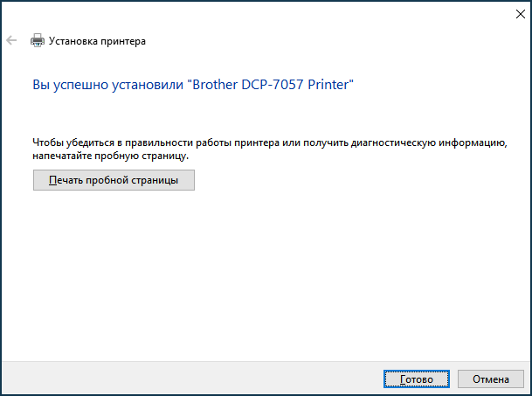Screen dimensions: 532x396
Task: Click the paragraph starting "Чтобы убедиться в правильности"
Action: pyautogui.click(x=270, y=149)
